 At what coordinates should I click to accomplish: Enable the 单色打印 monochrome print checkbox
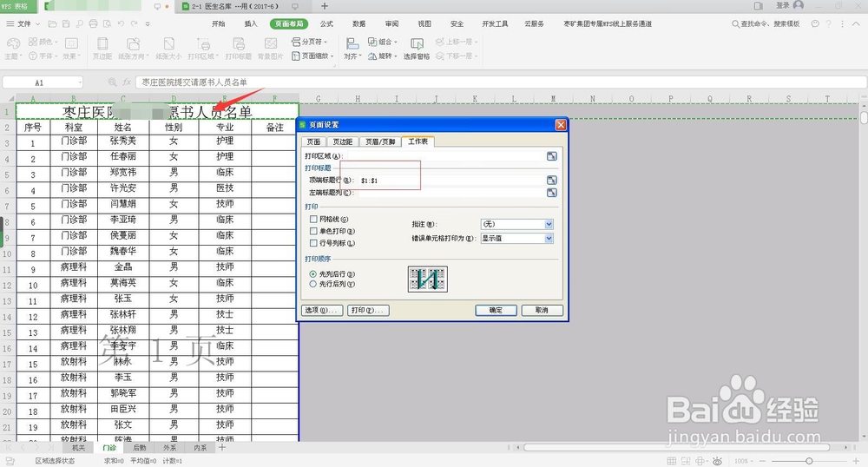314,231
